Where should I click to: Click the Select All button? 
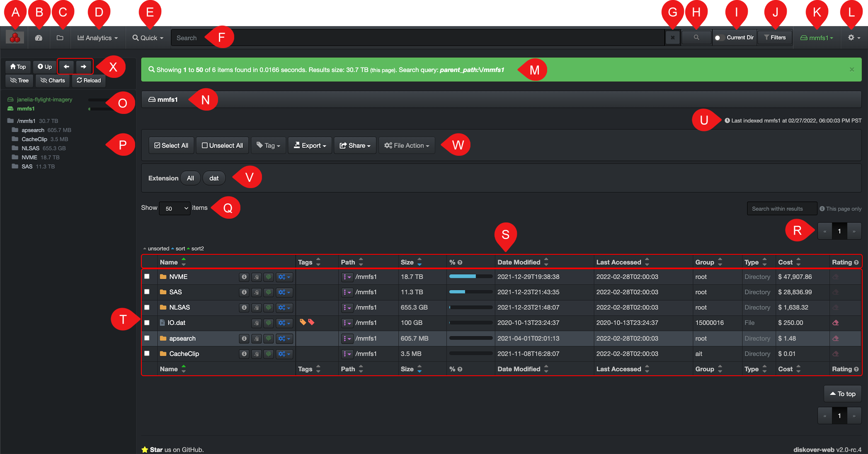171,145
